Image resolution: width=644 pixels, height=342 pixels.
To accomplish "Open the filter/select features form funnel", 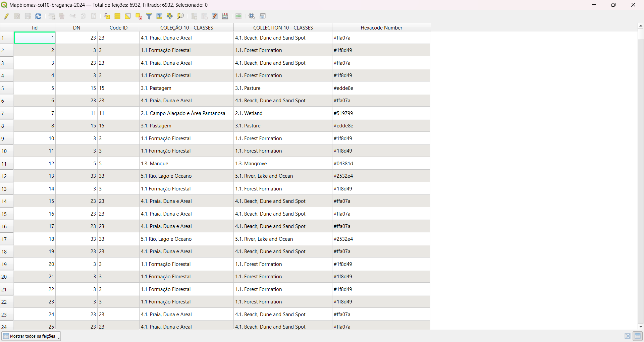I will click(x=149, y=16).
